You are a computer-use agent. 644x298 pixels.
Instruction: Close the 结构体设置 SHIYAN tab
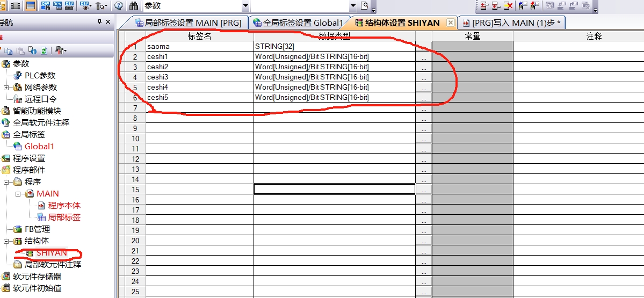pyautogui.click(x=450, y=23)
